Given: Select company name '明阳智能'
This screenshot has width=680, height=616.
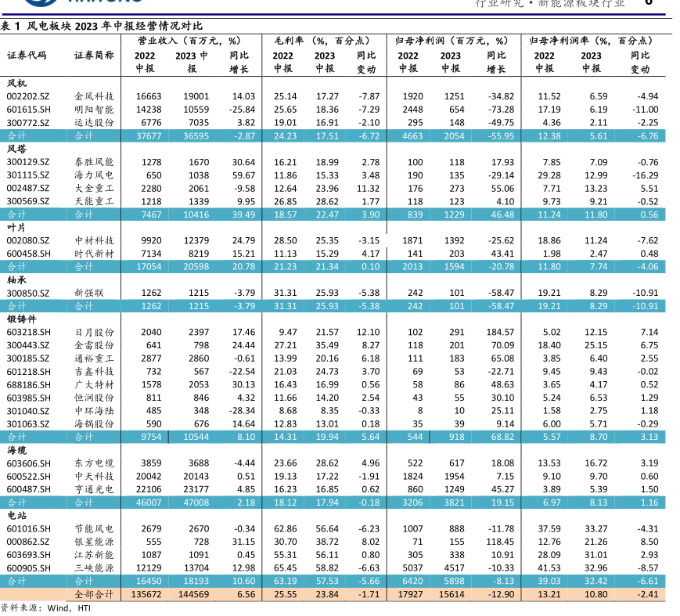Looking at the screenshot, I should point(94,110).
